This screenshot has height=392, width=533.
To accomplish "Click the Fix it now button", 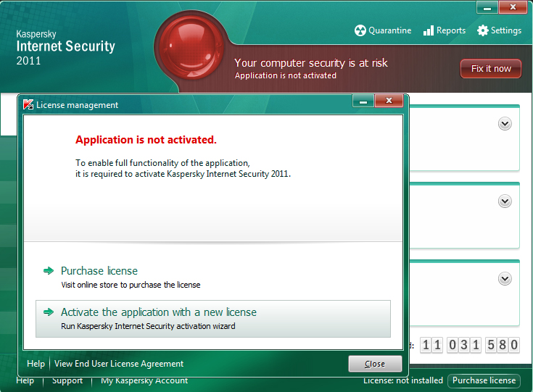I will pyautogui.click(x=491, y=69).
